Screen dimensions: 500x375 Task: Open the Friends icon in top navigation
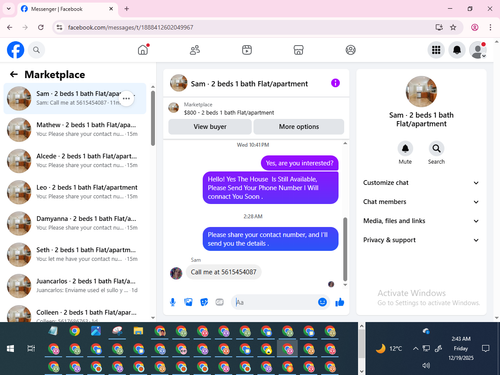195,50
